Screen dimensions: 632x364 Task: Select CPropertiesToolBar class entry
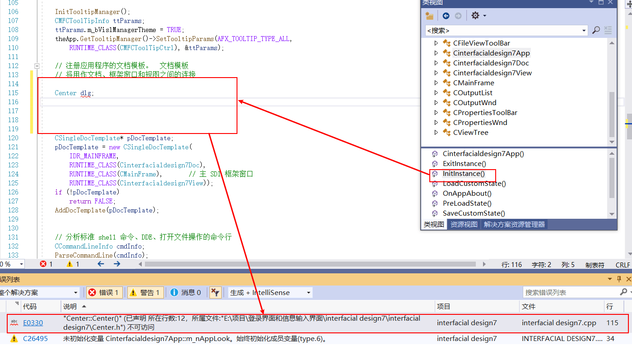(x=485, y=113)
